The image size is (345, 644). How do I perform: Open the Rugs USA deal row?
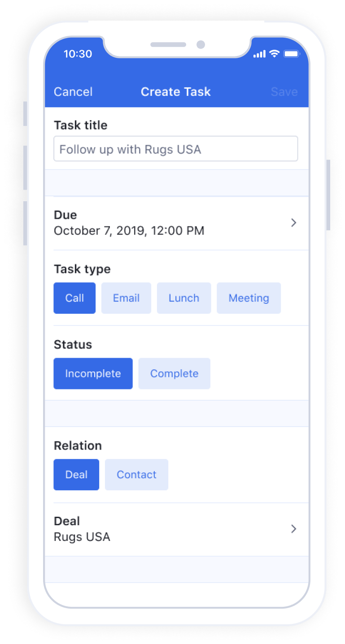[x=177, y=529]
